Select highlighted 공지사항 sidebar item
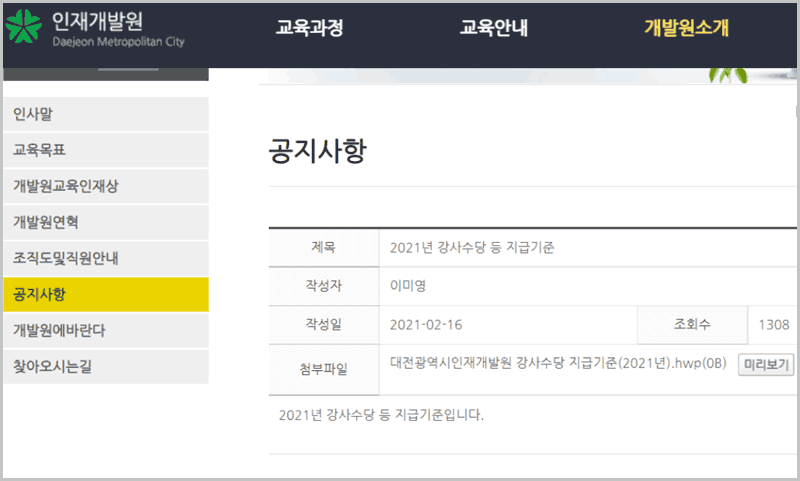 [106, 294]
